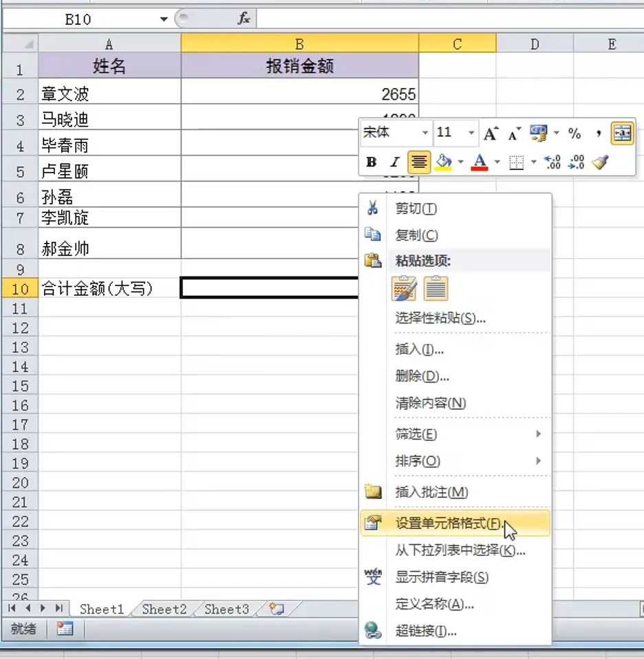The image size is (644, 659).
Task: Open 设置单元格格式(F) dialog
Action: (455, 523)
